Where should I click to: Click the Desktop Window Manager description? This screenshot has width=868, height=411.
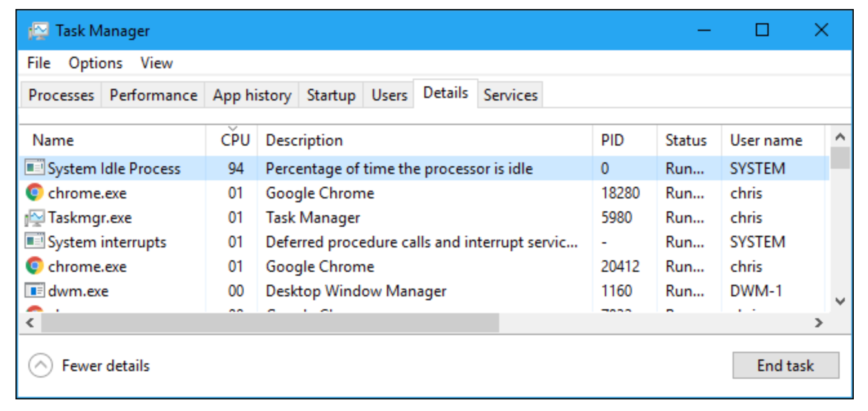point(356,291)
